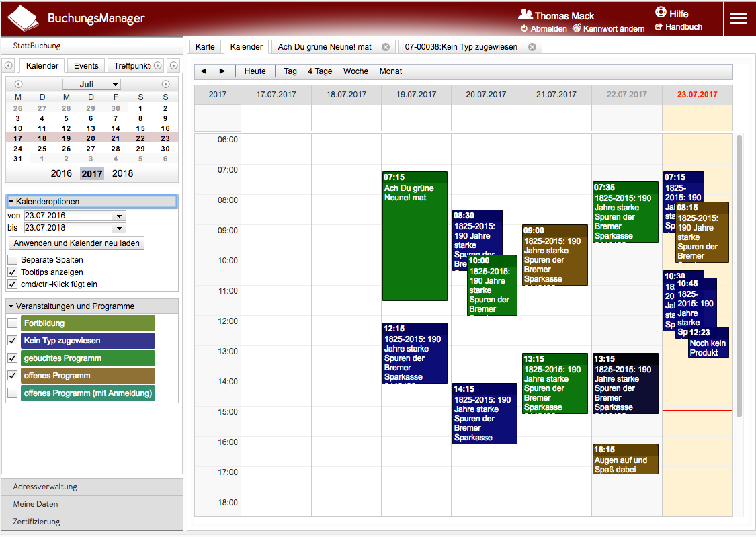
Task: Show next month in mini calendar
Action: pos(165,84)
